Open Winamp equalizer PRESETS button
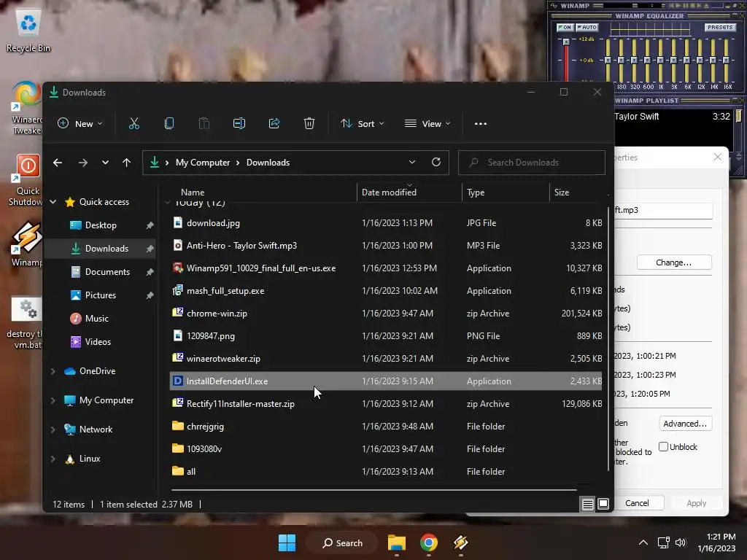 click(x=720, y=27)
